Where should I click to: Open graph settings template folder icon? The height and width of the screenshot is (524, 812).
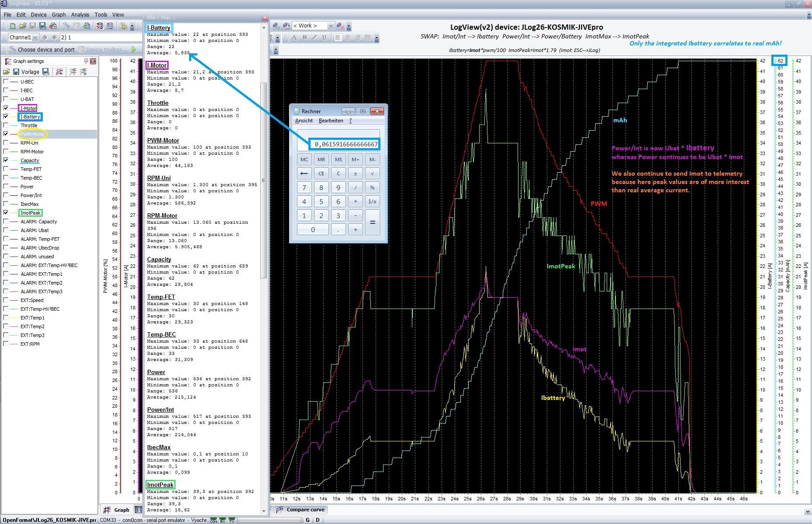click(x=6, y=72)
